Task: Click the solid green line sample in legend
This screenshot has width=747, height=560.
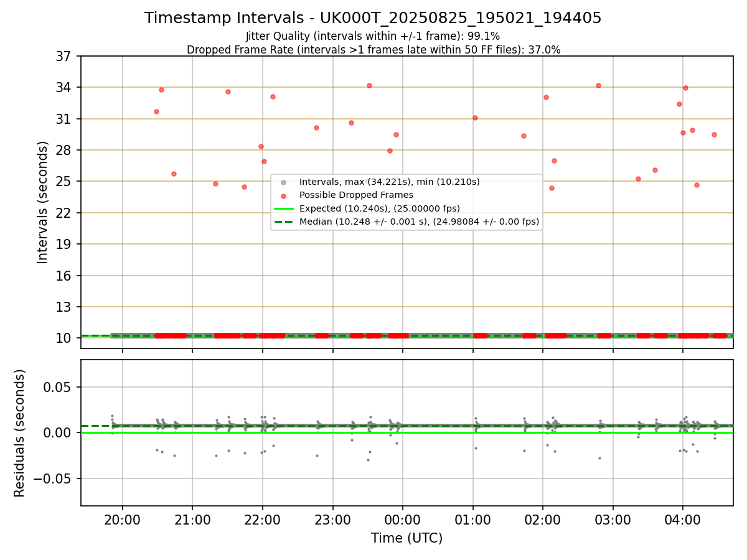Action: click(283, 208)
